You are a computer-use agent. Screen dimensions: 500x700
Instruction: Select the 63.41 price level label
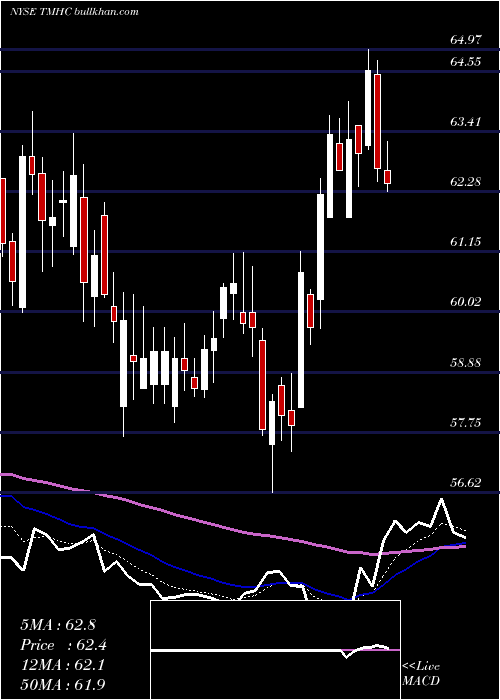click(466, 121)
